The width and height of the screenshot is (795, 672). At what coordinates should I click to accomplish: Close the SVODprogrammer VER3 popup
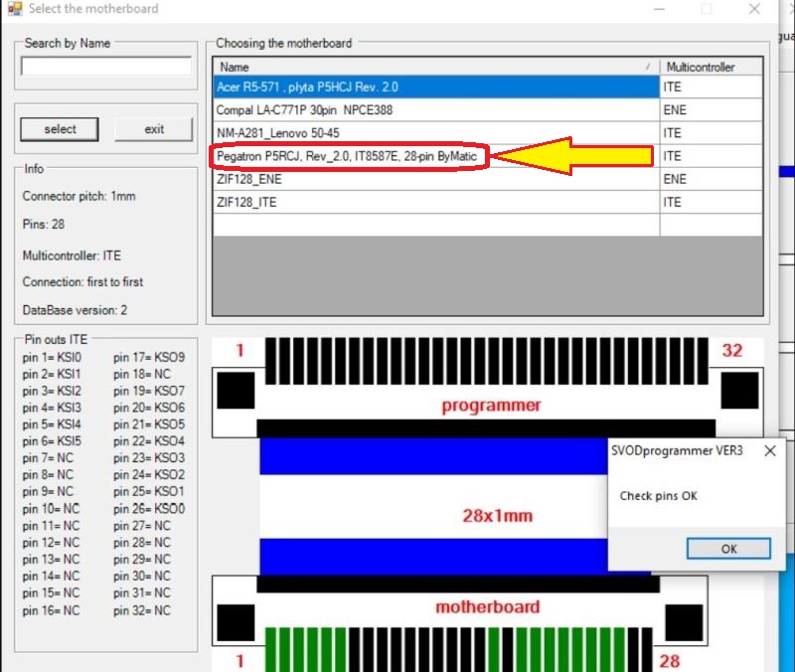(769, 450)
